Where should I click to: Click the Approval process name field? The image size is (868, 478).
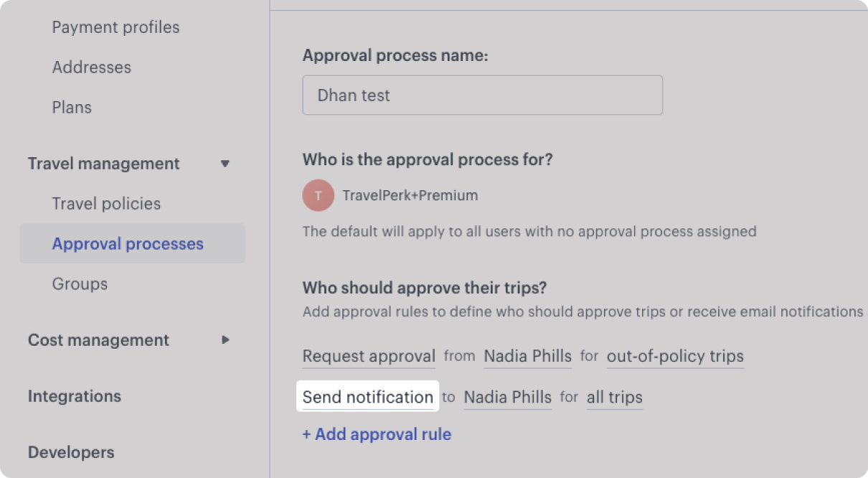(x=482, y=95)
